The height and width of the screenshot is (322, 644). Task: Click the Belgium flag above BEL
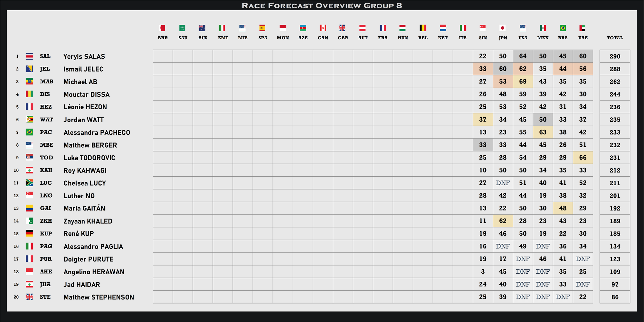point(423,28)
